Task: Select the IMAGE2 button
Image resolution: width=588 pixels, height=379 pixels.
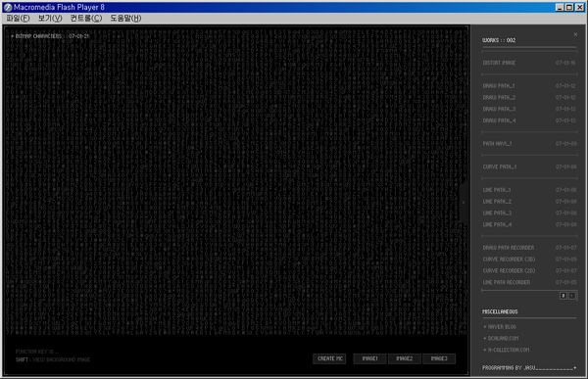Action: click(x=404, y=358)
